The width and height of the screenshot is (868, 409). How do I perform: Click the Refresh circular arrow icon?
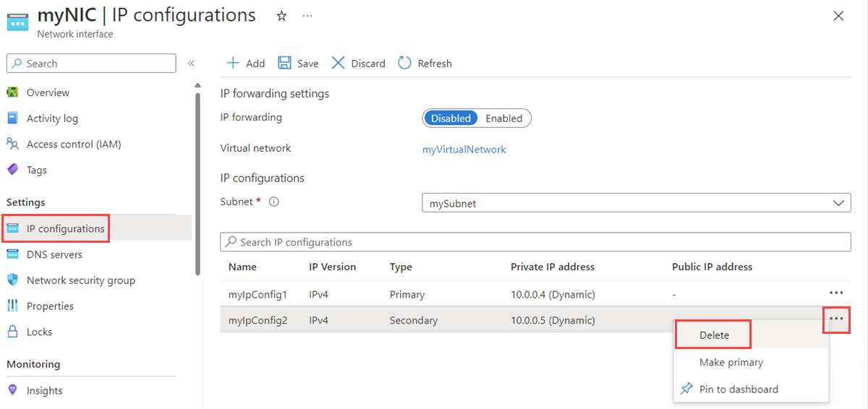point(404,63)
